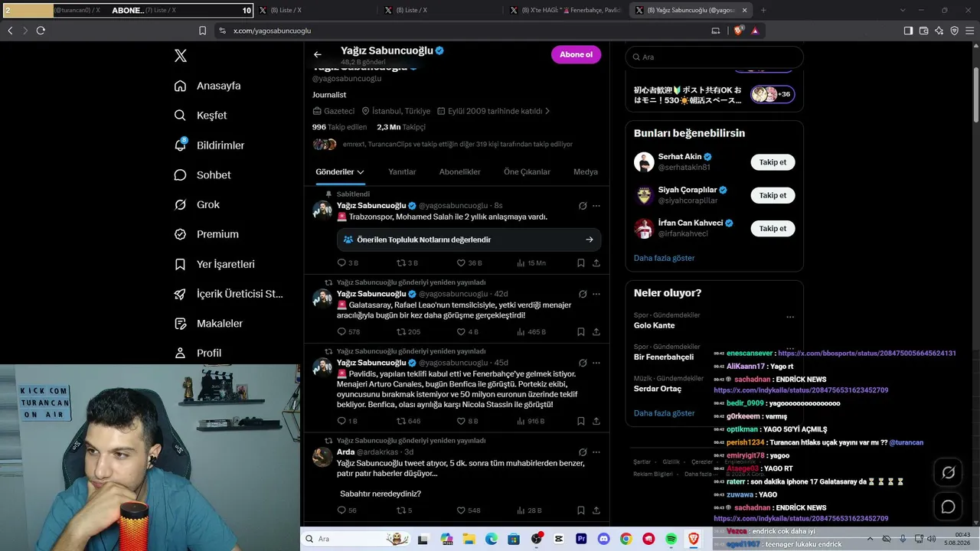Share Arda's tweet
The width and height of the screenshot is (980, 551).
[x=596, y=510]
